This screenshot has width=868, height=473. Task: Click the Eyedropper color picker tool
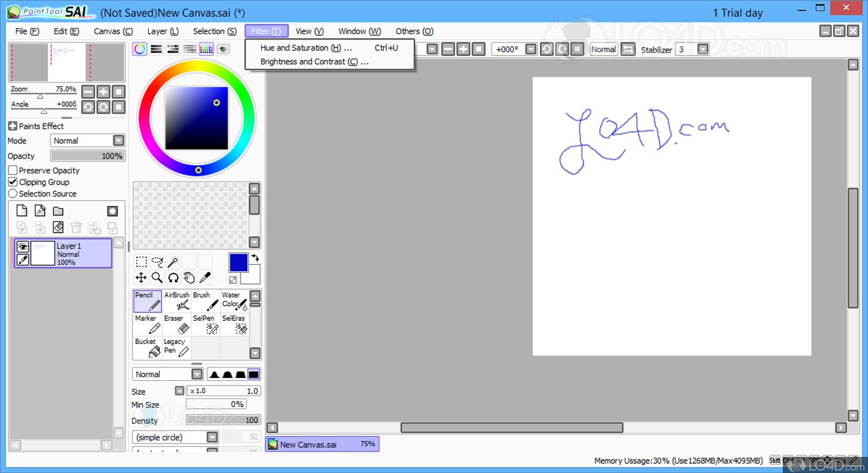click(x=205, y=278)
